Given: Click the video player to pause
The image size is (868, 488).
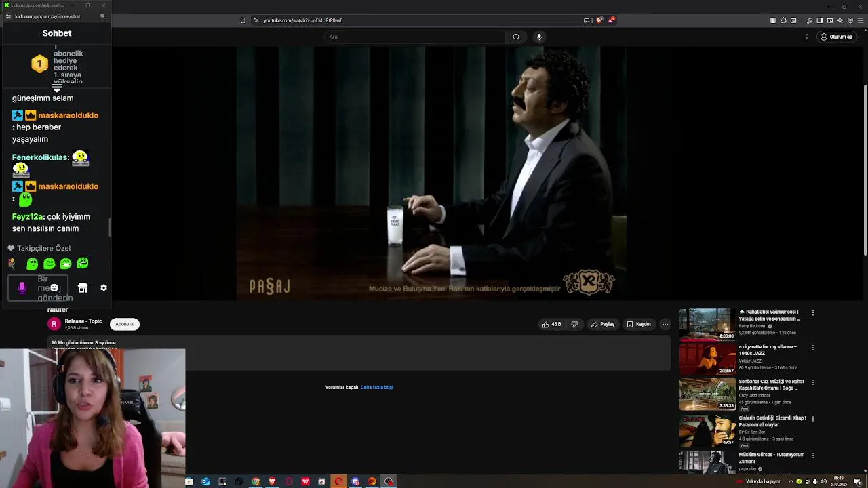Looking at the screenshot, I should click(x=431, y=172).
